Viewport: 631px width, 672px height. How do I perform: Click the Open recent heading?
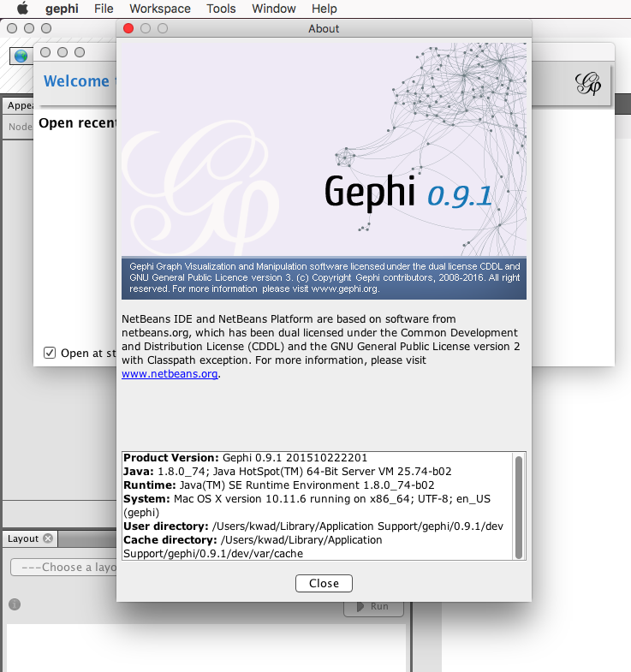(x=77, y=123)
